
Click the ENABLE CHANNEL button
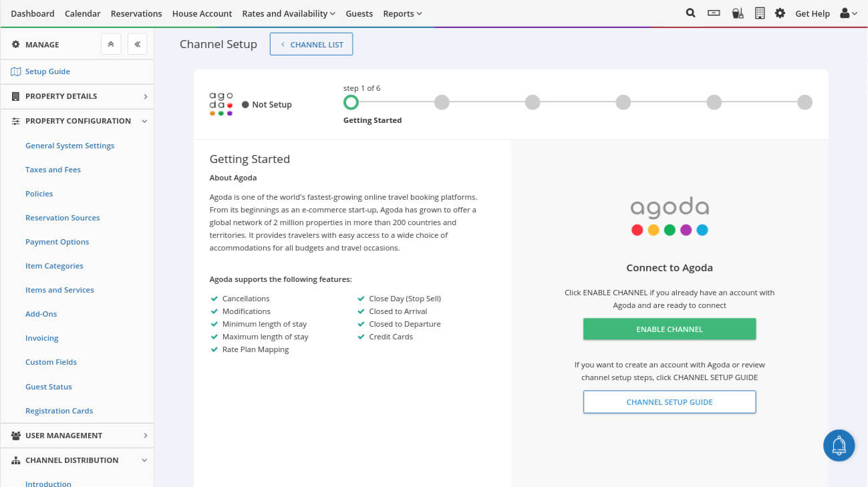(x=670, y=329)
